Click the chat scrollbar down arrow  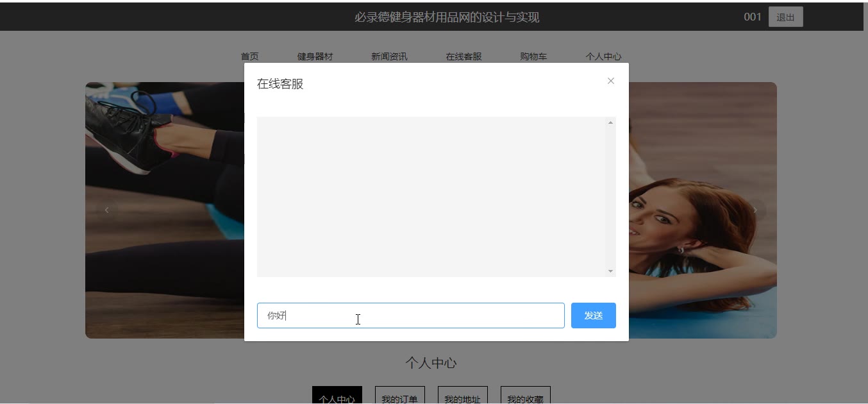[x=610, y=271]
